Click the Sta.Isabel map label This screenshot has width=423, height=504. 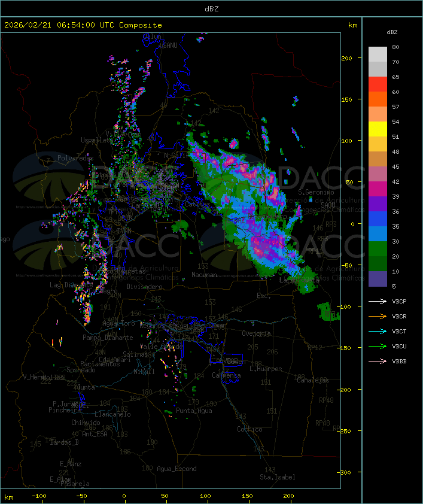(278, 477)
